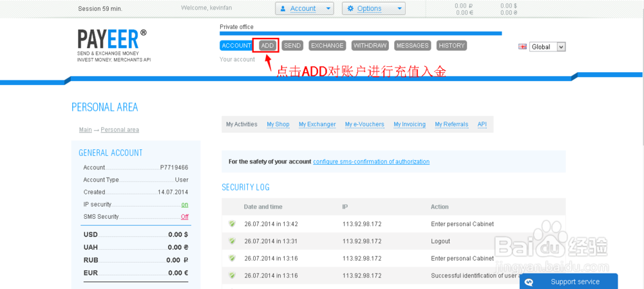Click the Account Type User row
Viewport: 644px width, 289px height.
135,180
